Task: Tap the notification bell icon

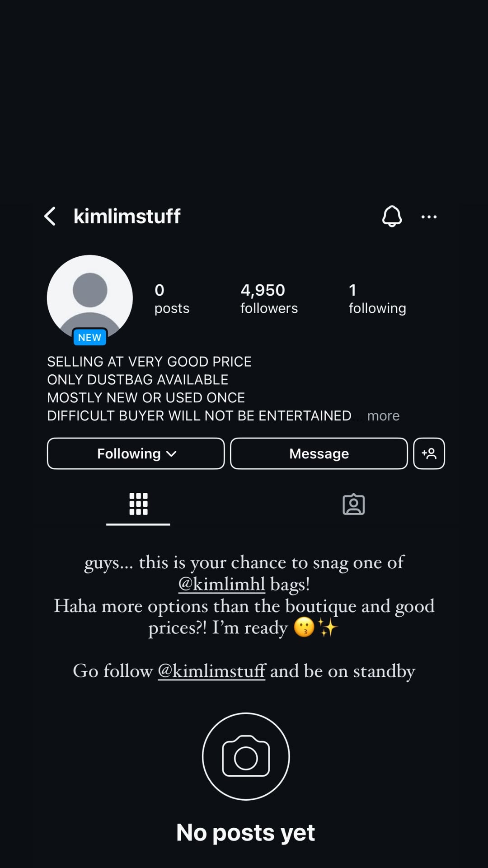Action: pos(392,216)
